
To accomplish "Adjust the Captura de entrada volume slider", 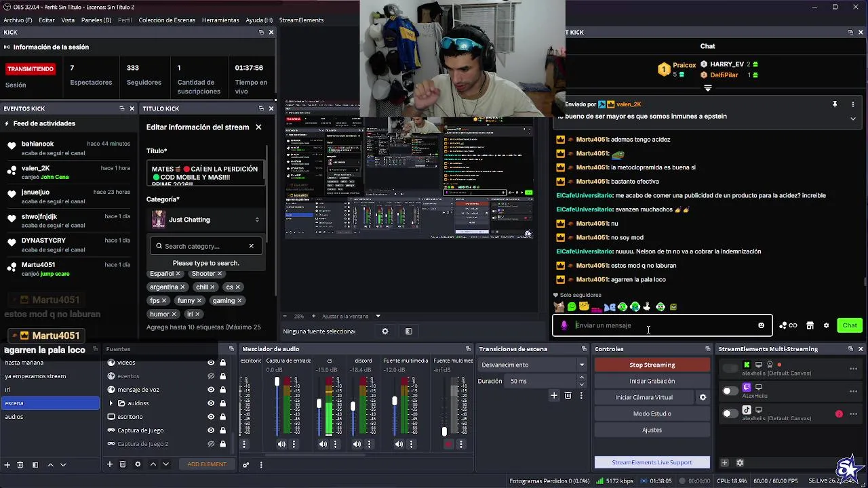I will [277, 383].
